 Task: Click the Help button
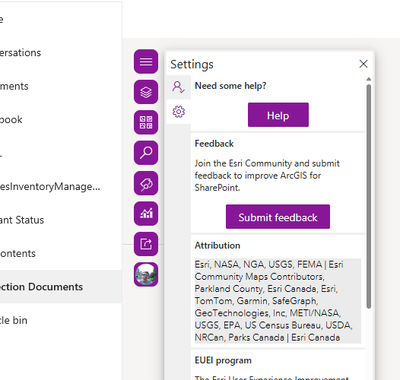(278, 115)
